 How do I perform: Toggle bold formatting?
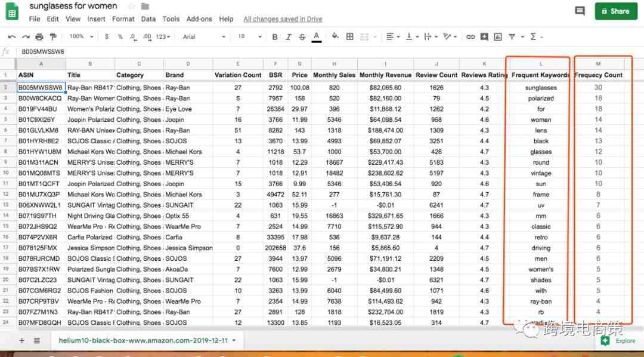click(x=275, y=37)
